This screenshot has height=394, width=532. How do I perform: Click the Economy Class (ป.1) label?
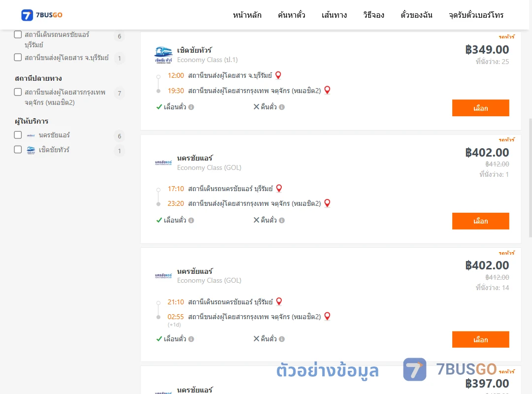[x=207, y=60]
